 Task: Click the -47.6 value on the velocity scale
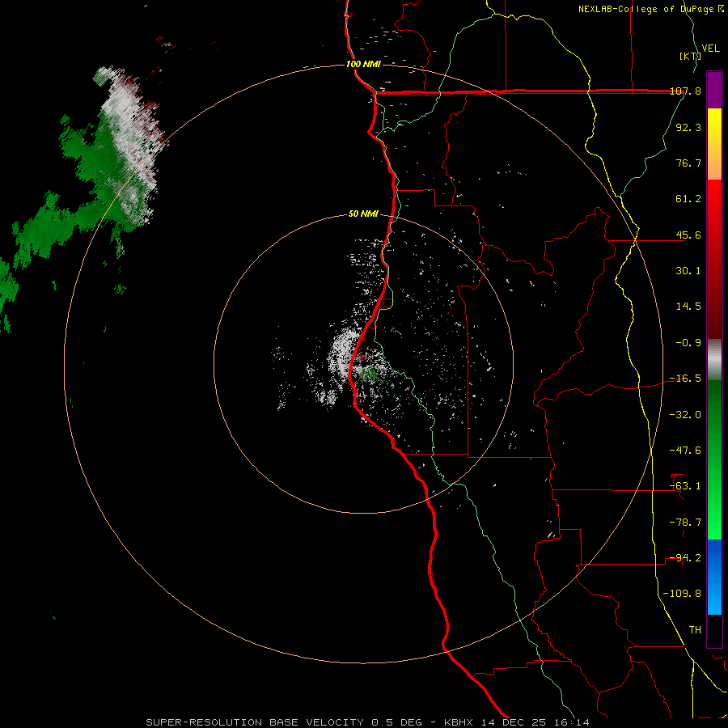click(x=686, y=451)
